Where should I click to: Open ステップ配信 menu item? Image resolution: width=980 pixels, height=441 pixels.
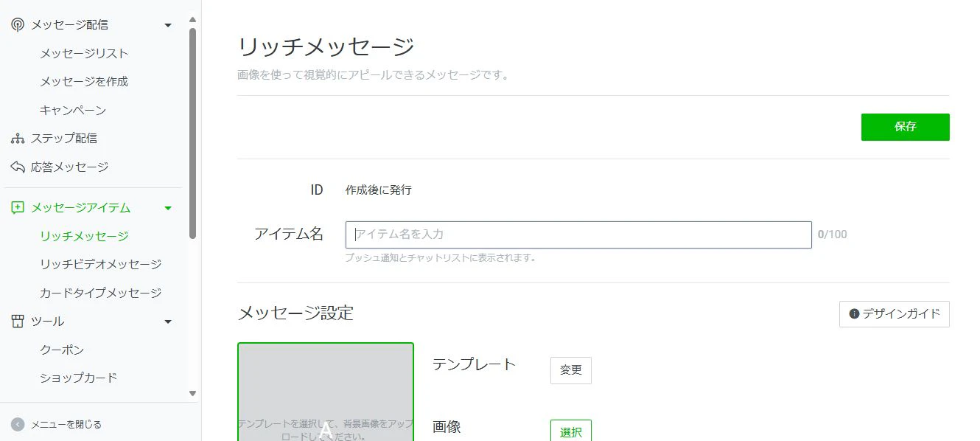tap(64, 138)
